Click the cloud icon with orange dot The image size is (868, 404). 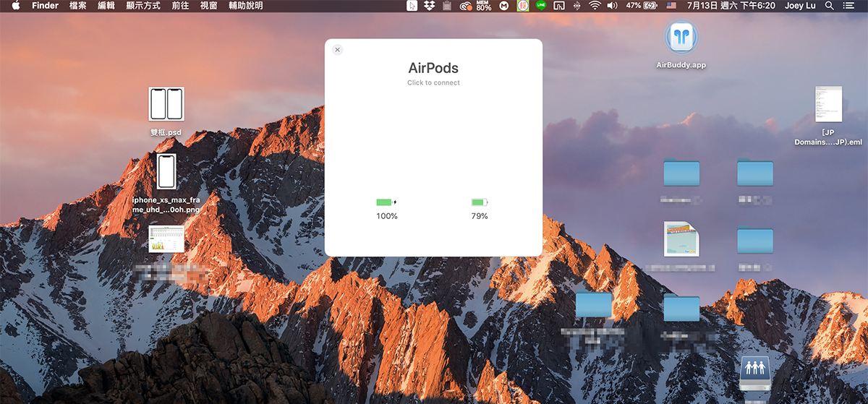pyautogui.click(x=467, y=6)
